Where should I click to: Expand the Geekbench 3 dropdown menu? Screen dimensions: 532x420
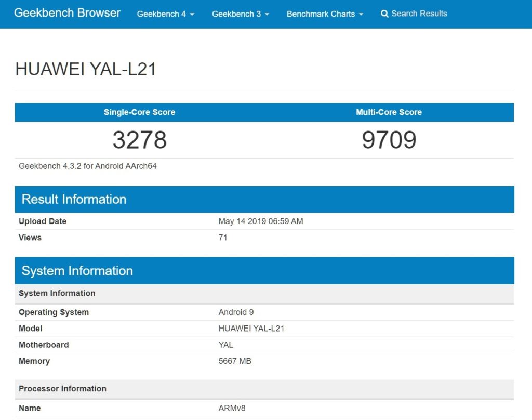point(240,14)
